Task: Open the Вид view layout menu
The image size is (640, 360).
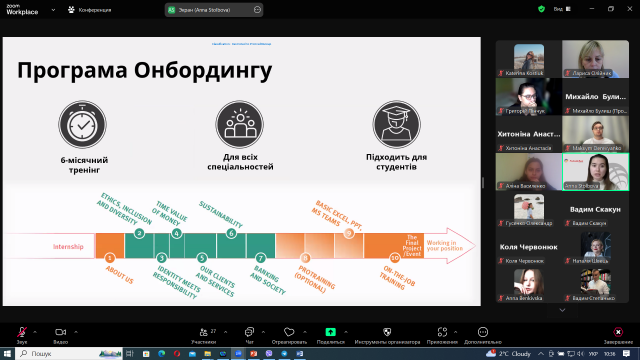Action: tap(562, 9)
